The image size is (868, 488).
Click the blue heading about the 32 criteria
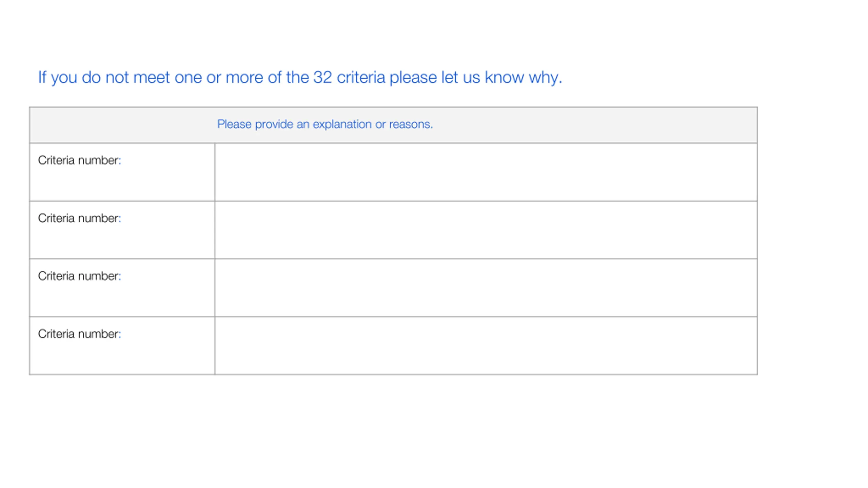click(x=300, y=78)
